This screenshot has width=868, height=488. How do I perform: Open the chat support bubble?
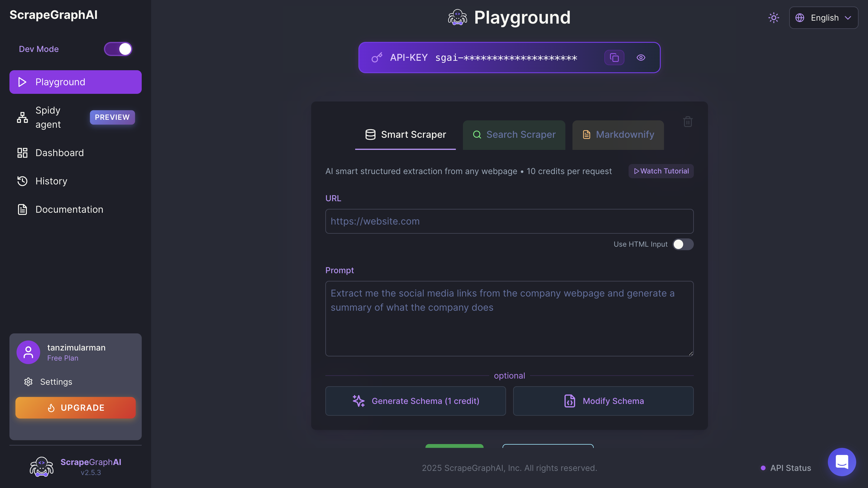(842, 462)
